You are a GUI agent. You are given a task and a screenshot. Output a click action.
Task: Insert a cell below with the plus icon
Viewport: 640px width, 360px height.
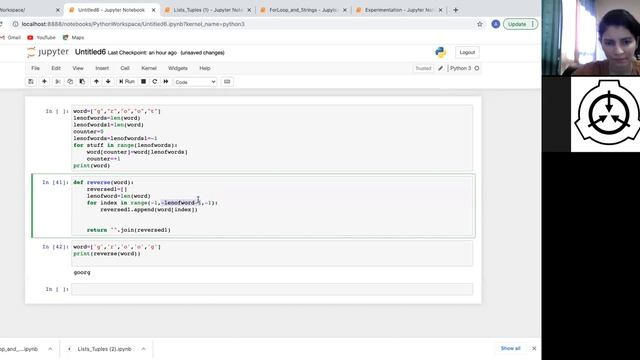[x=44, y=82]
